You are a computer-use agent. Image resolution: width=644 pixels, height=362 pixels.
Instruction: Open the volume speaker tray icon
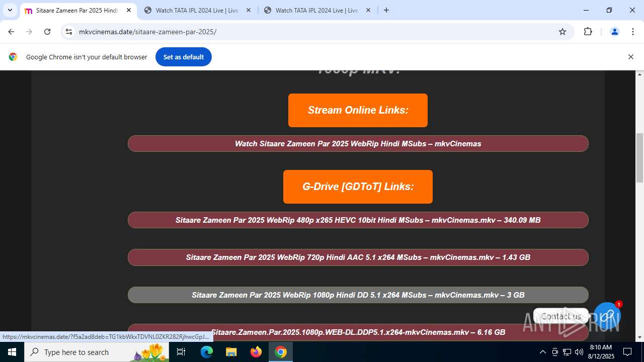(579, 352)
